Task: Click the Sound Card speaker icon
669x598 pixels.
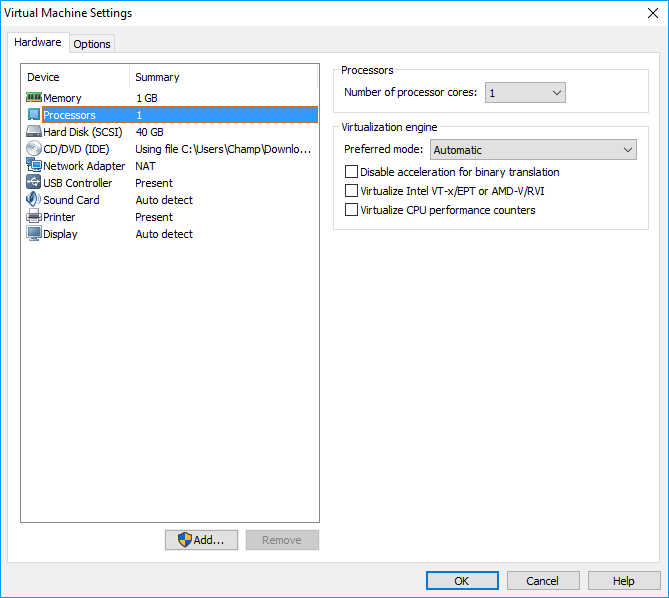Action: 34,199
